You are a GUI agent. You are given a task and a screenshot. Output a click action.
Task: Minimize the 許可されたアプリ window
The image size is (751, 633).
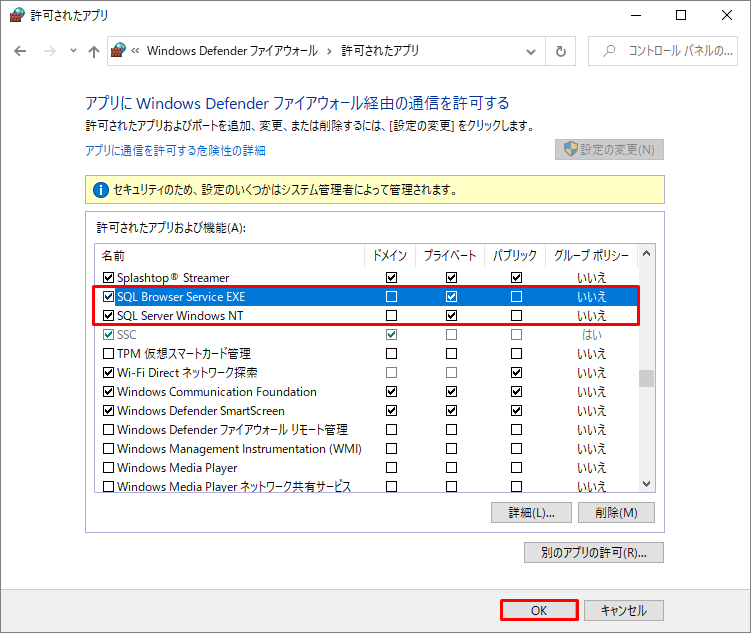tap(636, 15)
